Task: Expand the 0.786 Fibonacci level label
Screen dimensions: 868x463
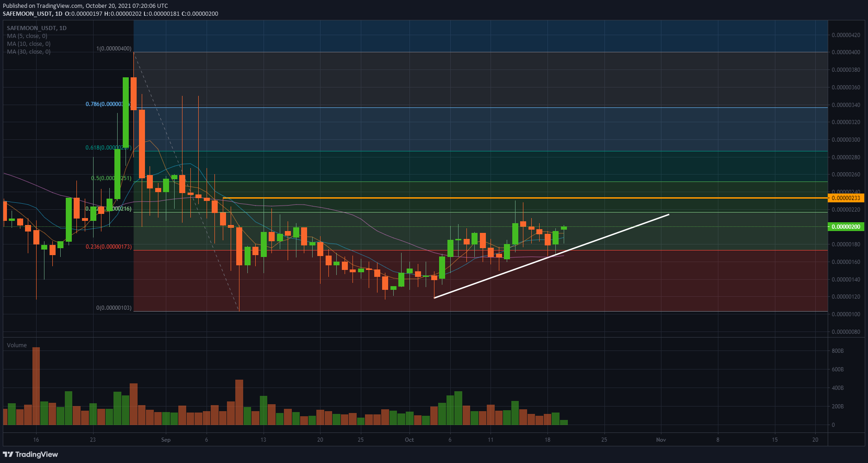Action: pyautogui.click(x=107, y=104)
